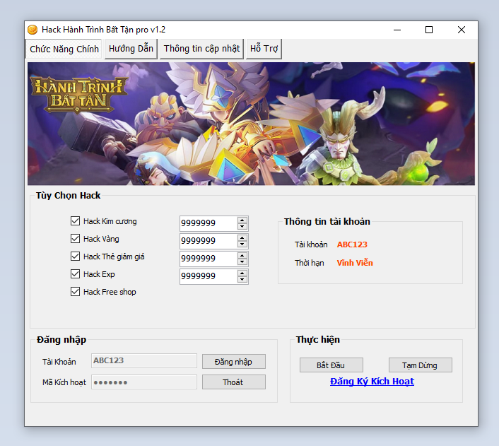Uncheck the Hack Vàng option

(x=76, y=239)
